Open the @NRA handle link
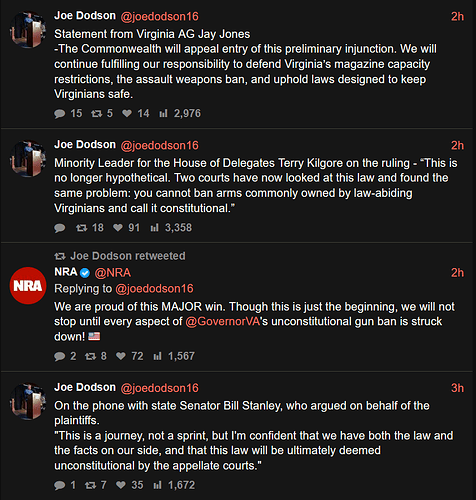The height and width of the screenshot is (500, 476). coord(113,273)
